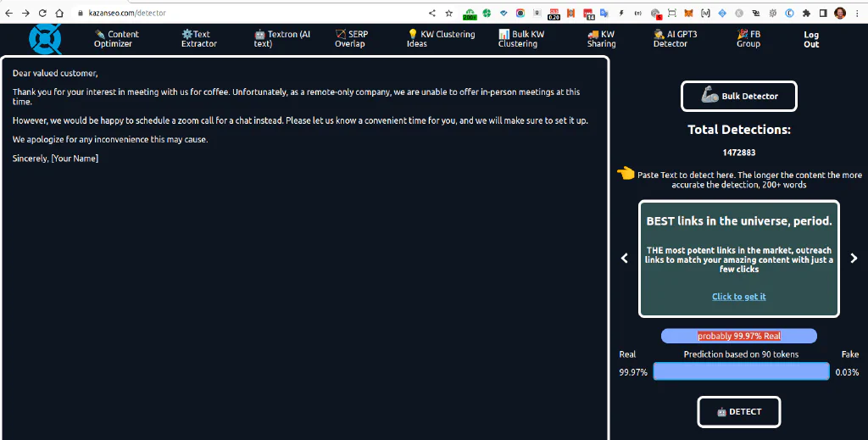Click the lightning bolt extension icon
Viewport: 868px width, 440px height.
[621, 13]
